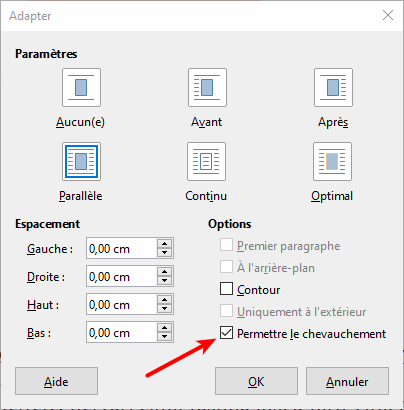This screenshot has width=404, height=410.
Task: Pick the Optimal wrap icon
Action: (332, 162)
